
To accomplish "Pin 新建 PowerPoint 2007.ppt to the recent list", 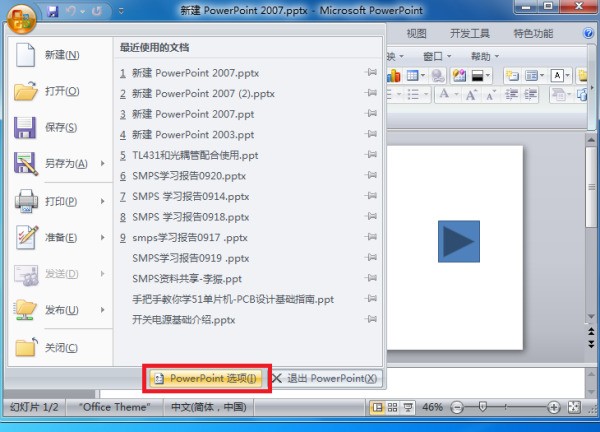I will (x=371, y=114).
